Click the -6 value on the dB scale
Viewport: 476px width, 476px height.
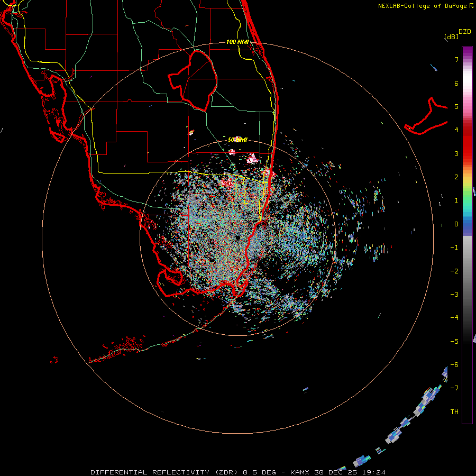[454, 365]
